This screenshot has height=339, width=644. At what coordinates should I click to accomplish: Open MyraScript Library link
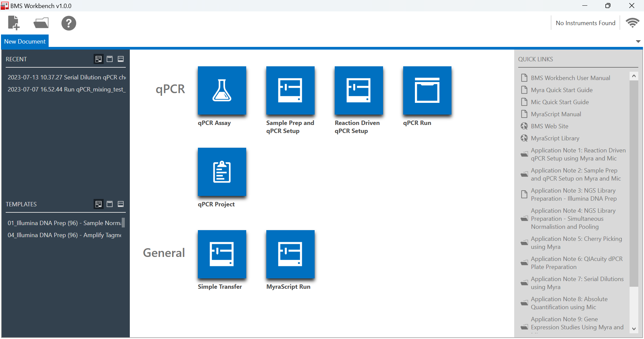(x=555, y=138)
